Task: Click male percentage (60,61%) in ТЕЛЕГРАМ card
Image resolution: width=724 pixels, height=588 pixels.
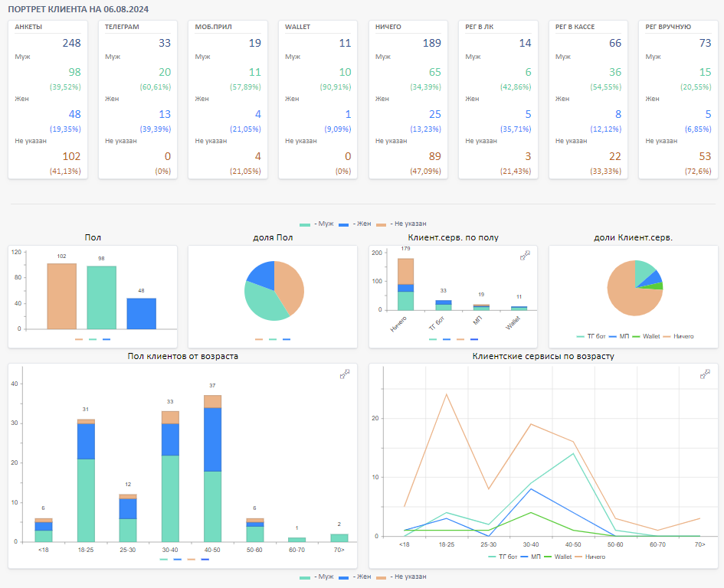Action: pos(155,87)
